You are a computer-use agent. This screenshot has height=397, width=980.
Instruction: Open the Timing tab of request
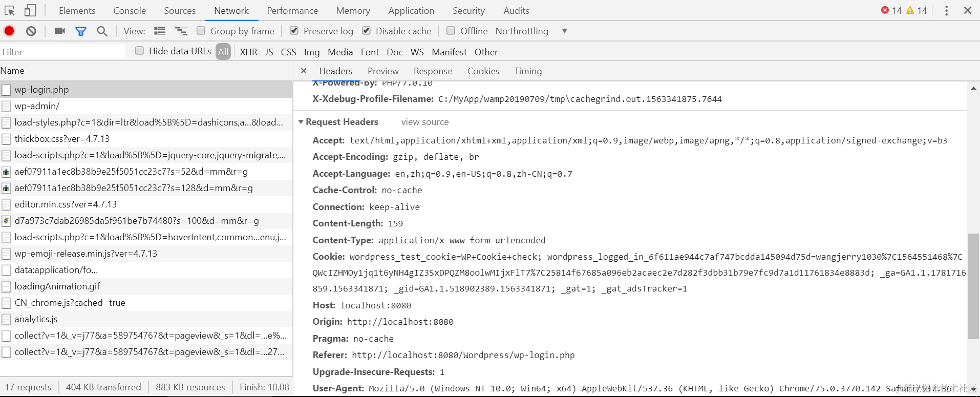528,71
